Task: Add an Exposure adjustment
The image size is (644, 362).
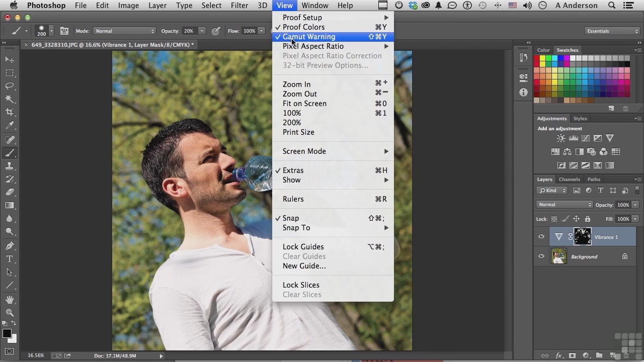Action: click(x=598, y=138)
